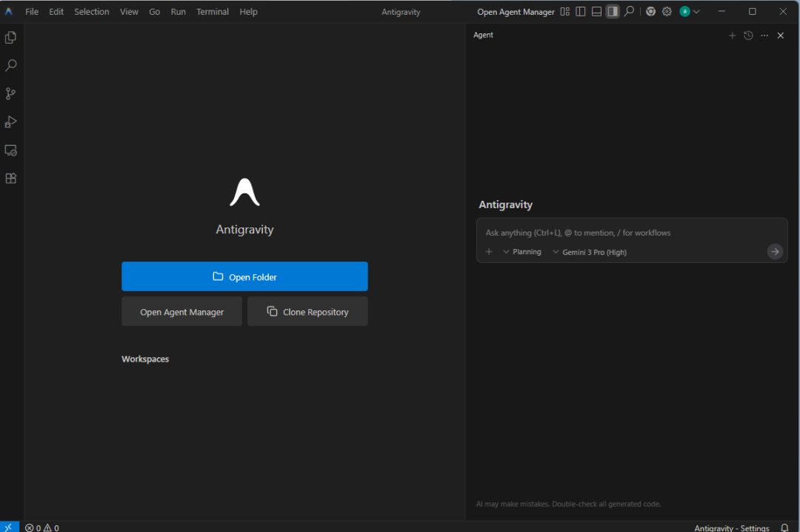
Task: Click the chat history clock icon
Action: pos(748,36)
